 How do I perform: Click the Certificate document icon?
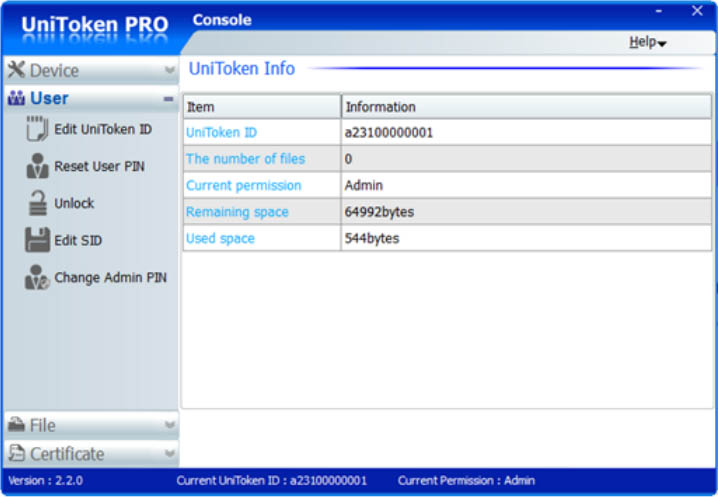click(x=17, y=453)
